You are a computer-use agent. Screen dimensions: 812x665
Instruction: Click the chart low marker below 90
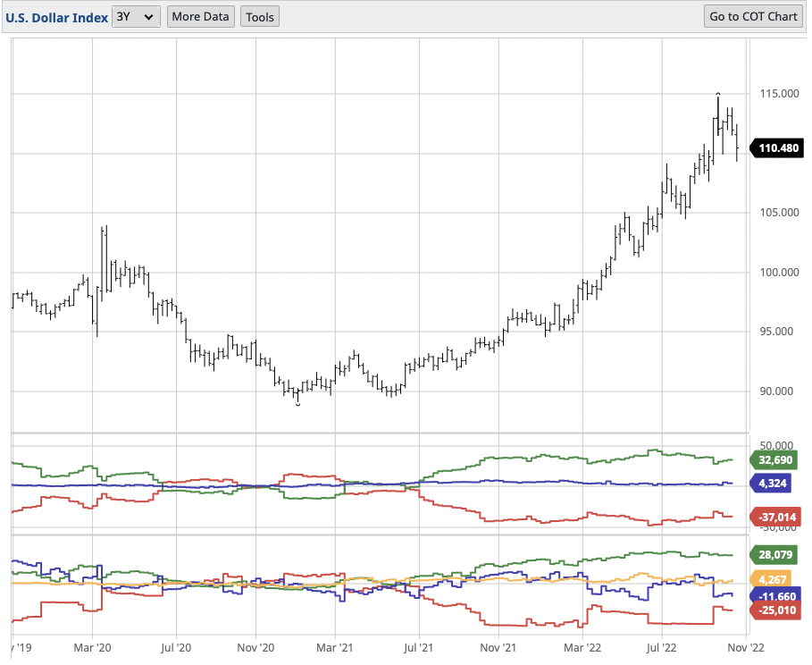coord(297,405)
